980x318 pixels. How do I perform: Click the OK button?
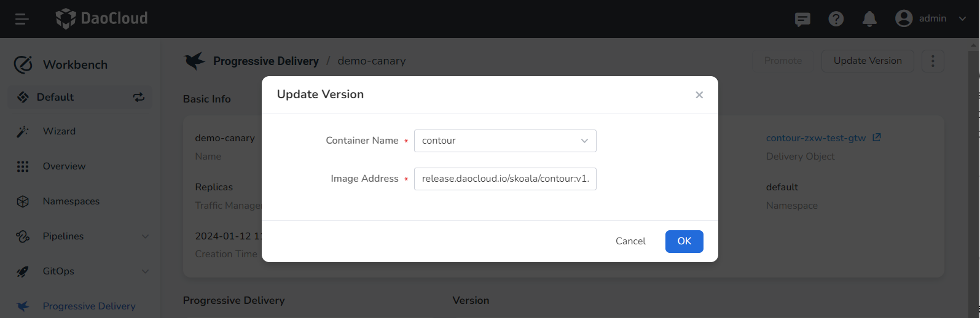point(684,241)
